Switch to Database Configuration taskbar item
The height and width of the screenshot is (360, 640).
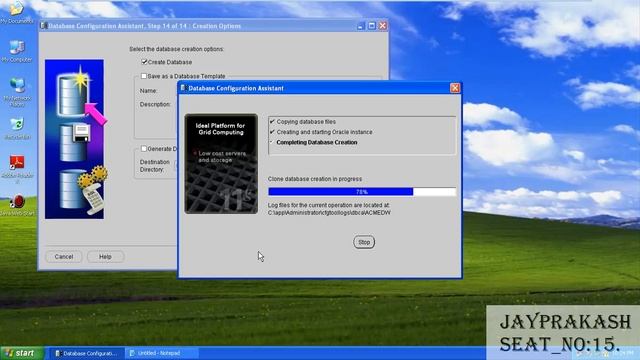point(86,353)
